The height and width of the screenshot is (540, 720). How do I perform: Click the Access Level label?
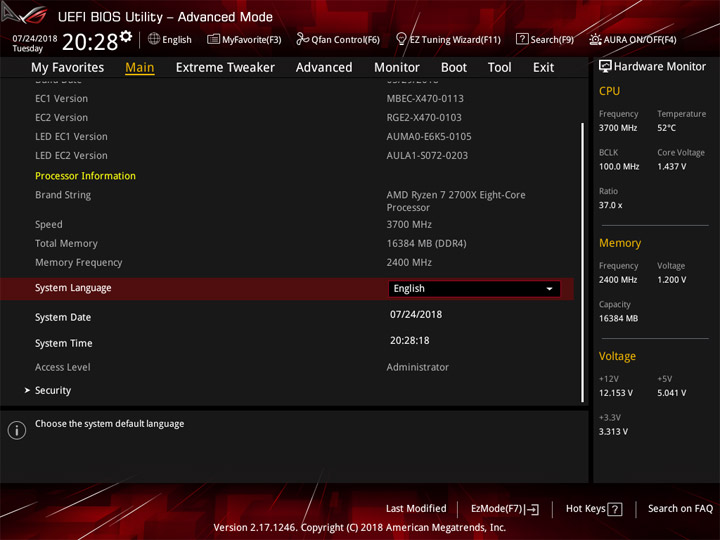coord(62,367)
